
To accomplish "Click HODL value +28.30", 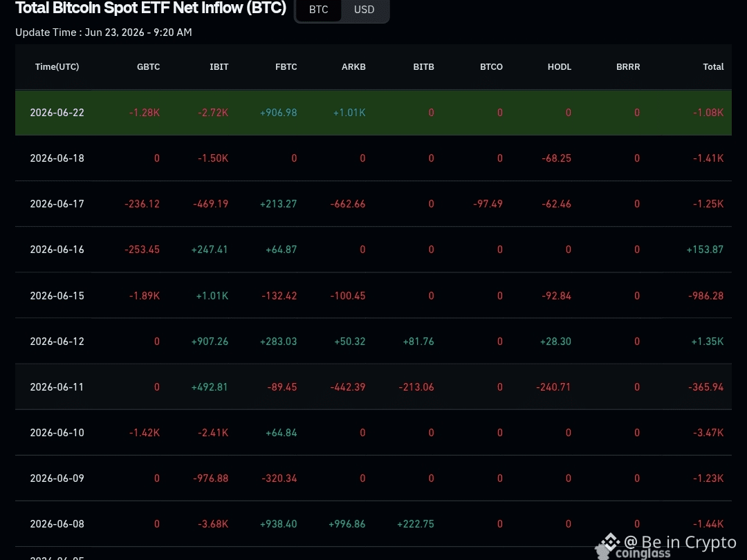I will [x=555, y=342].
